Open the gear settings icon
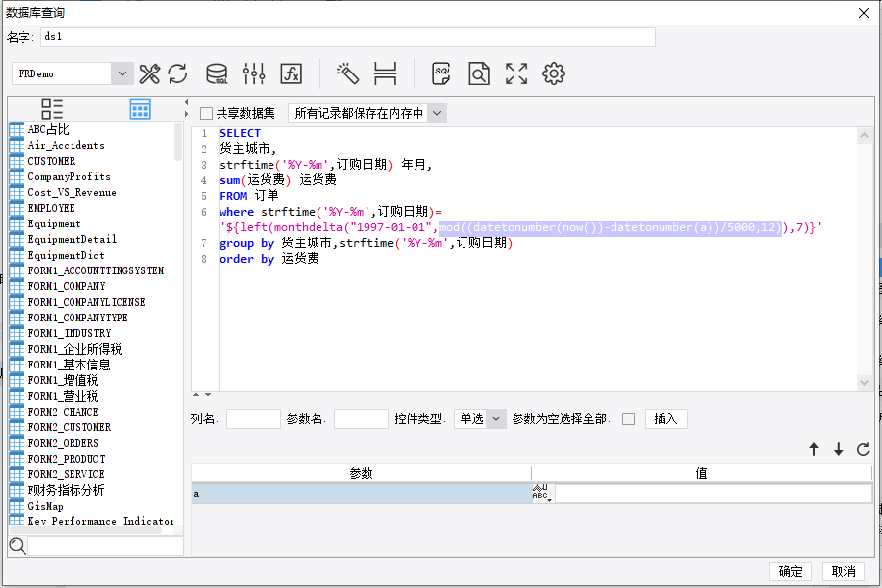The height and width of the screenshot is (588, 882). (554, 73)
